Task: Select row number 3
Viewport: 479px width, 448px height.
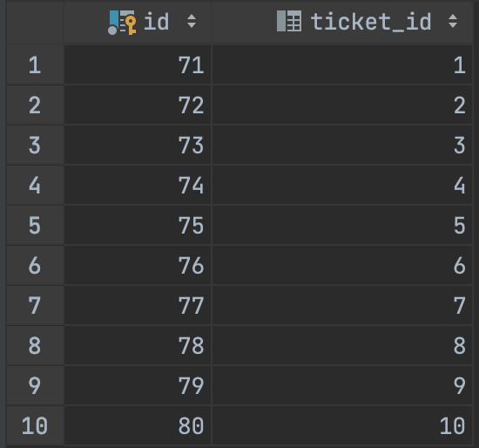Action: tap(35, 145)
